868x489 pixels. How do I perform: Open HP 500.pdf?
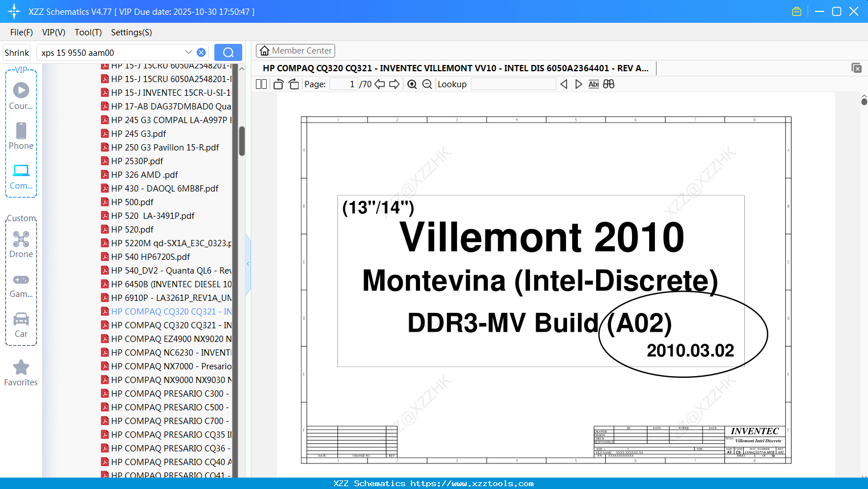point(127,202)
